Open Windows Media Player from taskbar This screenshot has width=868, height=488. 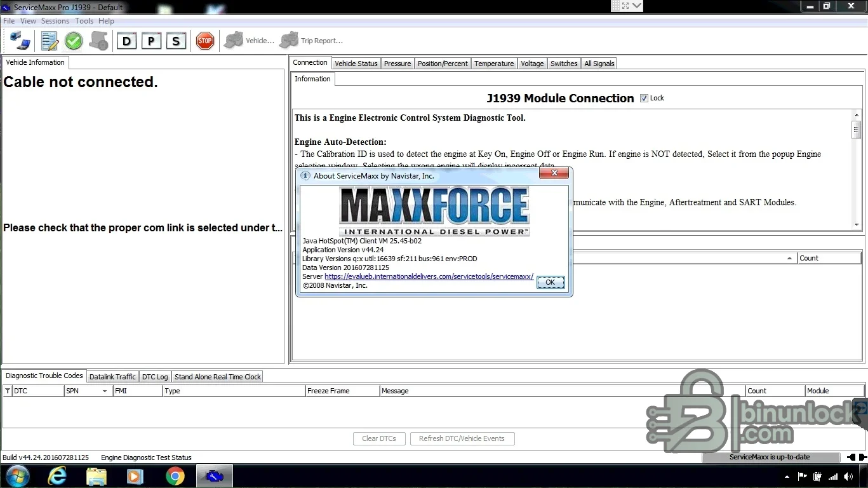pos(135,476)
